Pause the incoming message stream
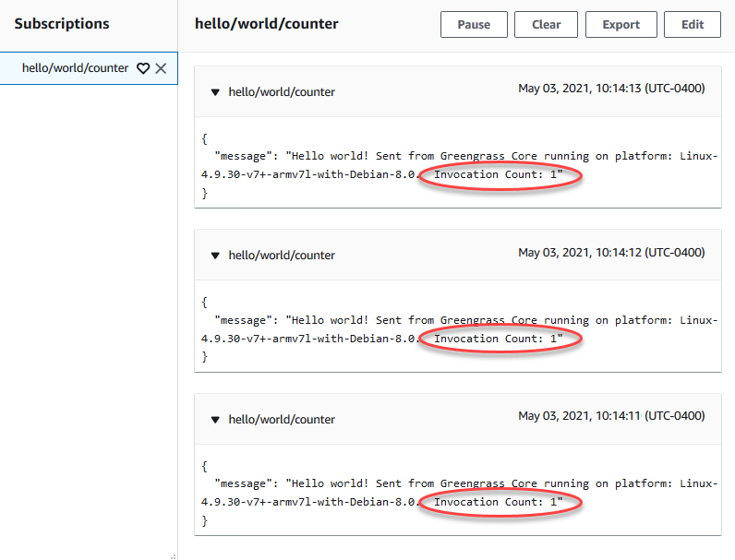 point(474,25)
